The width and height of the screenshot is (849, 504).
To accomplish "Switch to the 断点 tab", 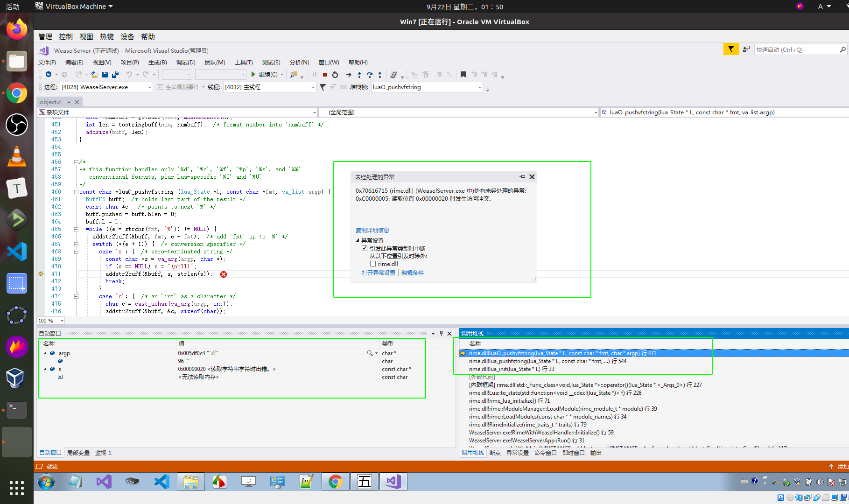I will 495,452.
